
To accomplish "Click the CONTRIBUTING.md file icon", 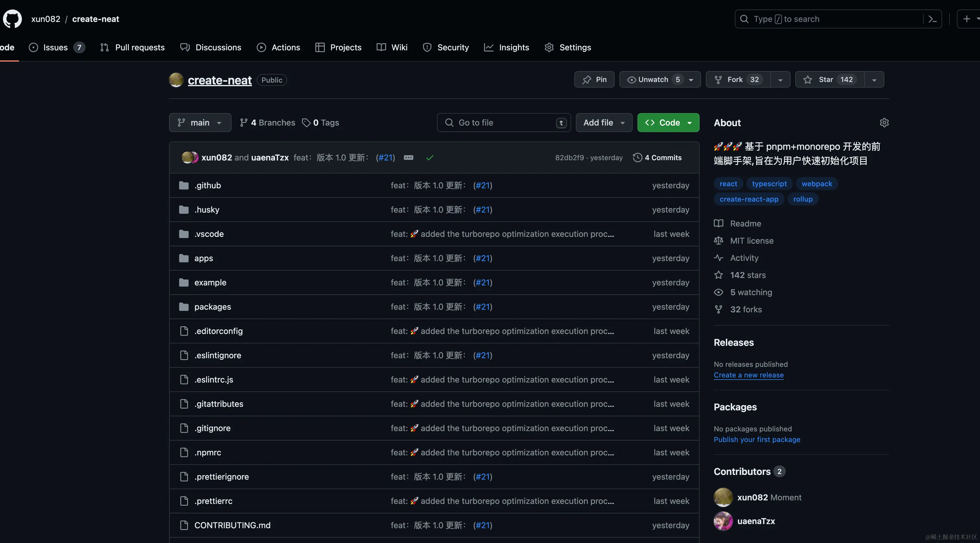I will [x=184, y=525].
